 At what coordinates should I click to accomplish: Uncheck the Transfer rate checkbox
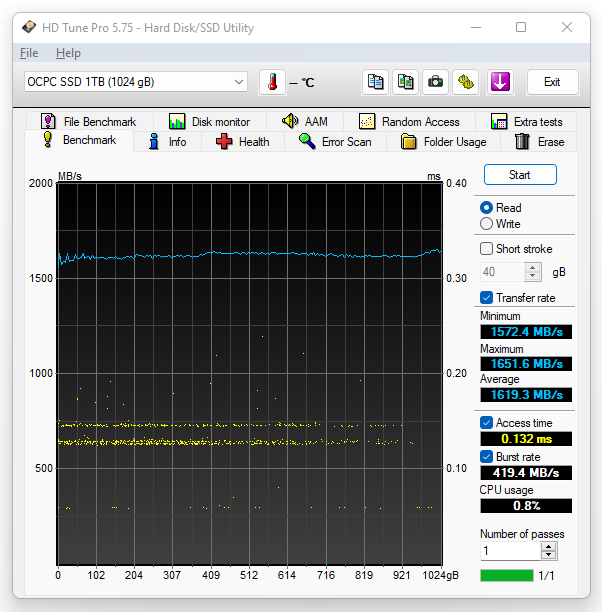(486, 298)
